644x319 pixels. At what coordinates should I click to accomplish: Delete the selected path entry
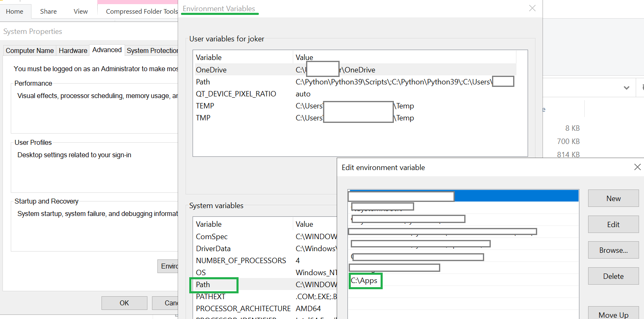click(613, 276)
